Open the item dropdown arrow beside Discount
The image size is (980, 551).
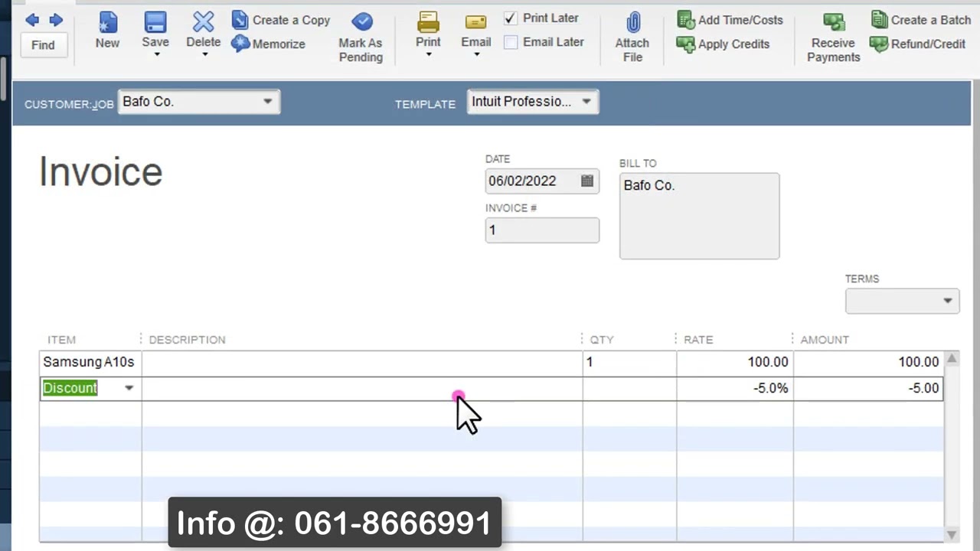(x=129, y=388)
